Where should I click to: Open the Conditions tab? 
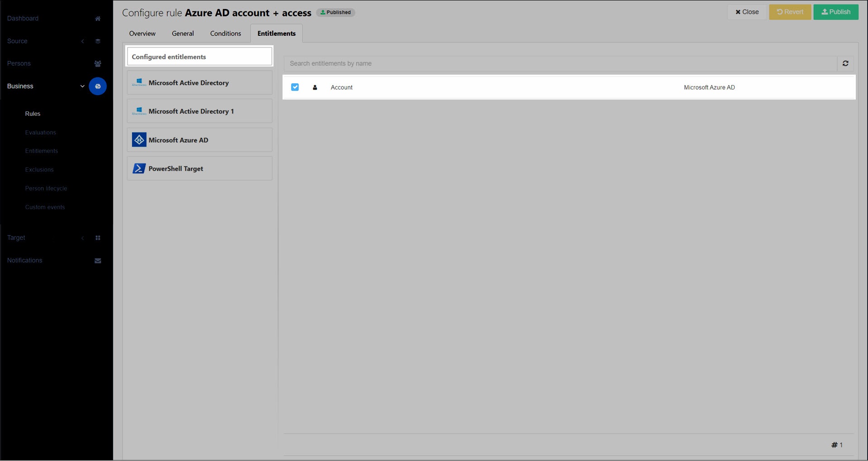click(x=226, y=33)
